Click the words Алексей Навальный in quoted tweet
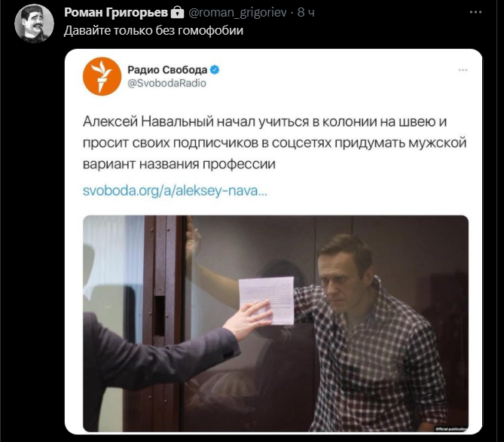The height and width of the screenshot is (442, 504). pos(148,122)
